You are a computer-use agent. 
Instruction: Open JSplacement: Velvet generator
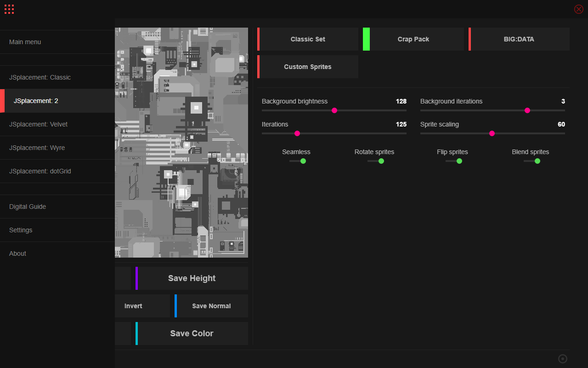(57, 124)
